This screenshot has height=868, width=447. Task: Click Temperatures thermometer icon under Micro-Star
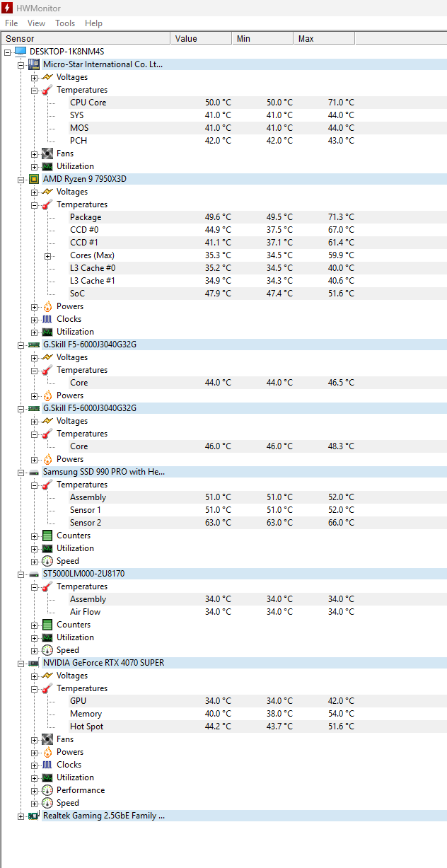pyautogui.click(x=47, y=90)
